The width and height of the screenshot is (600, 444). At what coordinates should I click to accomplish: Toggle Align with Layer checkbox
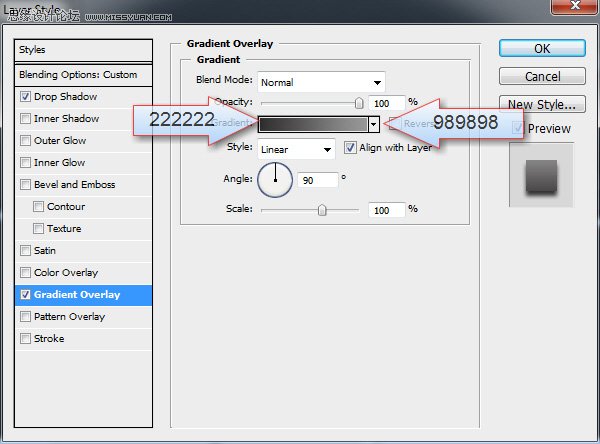pos(350,147)
